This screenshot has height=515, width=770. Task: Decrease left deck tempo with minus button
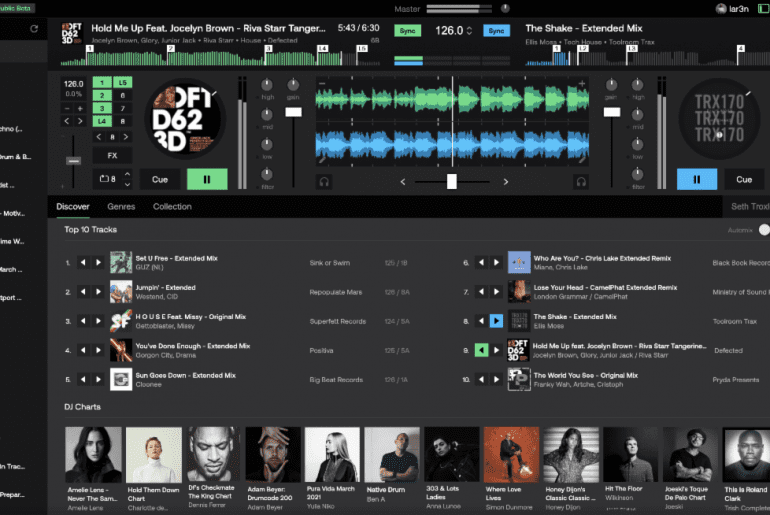pyautogui.click(x=67, y=108)
